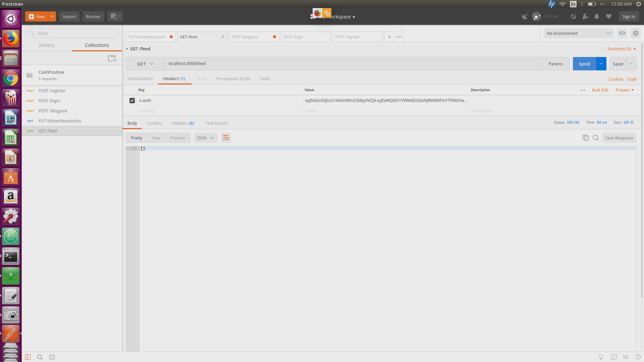Click the new collection folder icon
Viewport: 644px width, 362px height.
112,58
